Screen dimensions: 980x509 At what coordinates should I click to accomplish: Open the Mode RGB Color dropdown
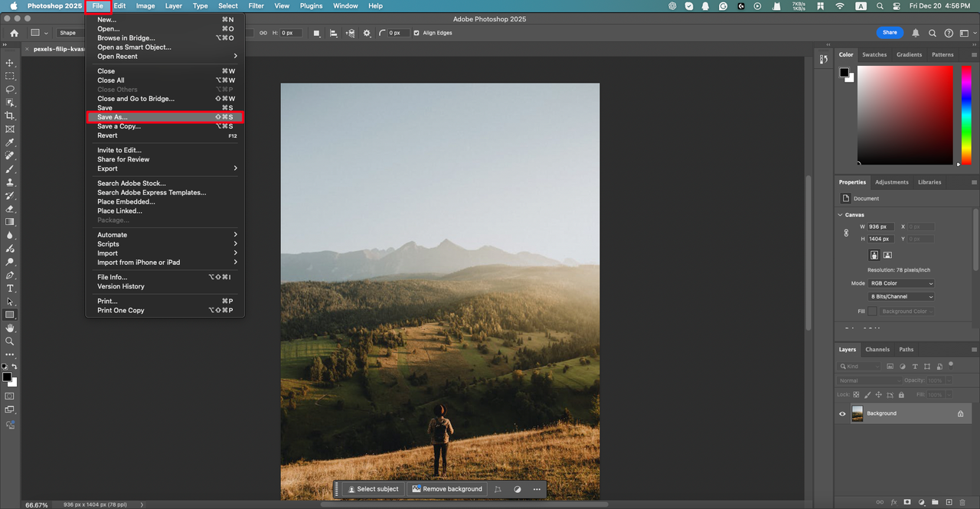tap(901, 283)
